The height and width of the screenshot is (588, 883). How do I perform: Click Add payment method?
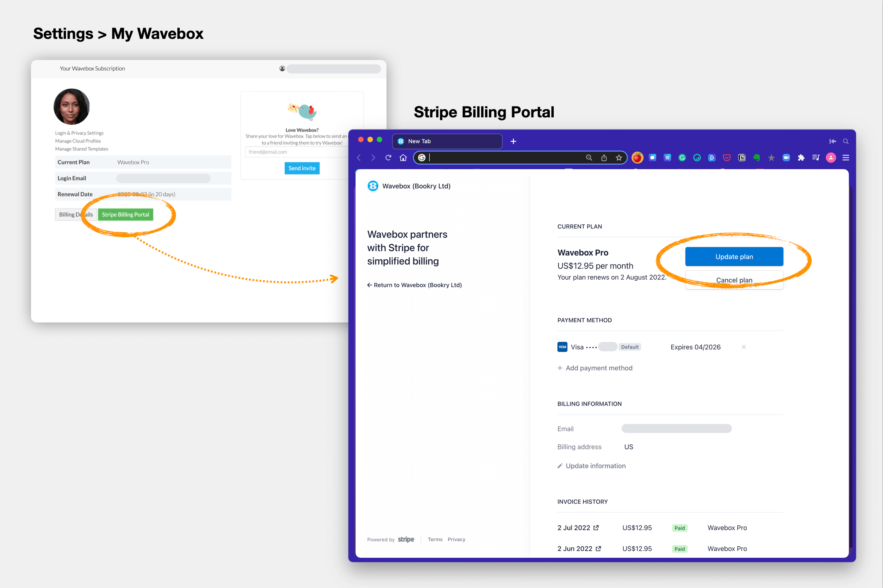(x=595, y=368)
